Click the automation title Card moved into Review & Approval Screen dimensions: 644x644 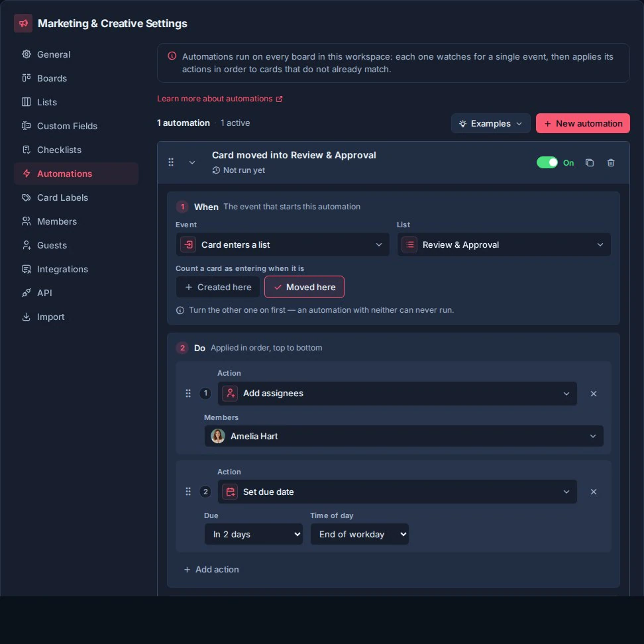click(x=294, y=155)
